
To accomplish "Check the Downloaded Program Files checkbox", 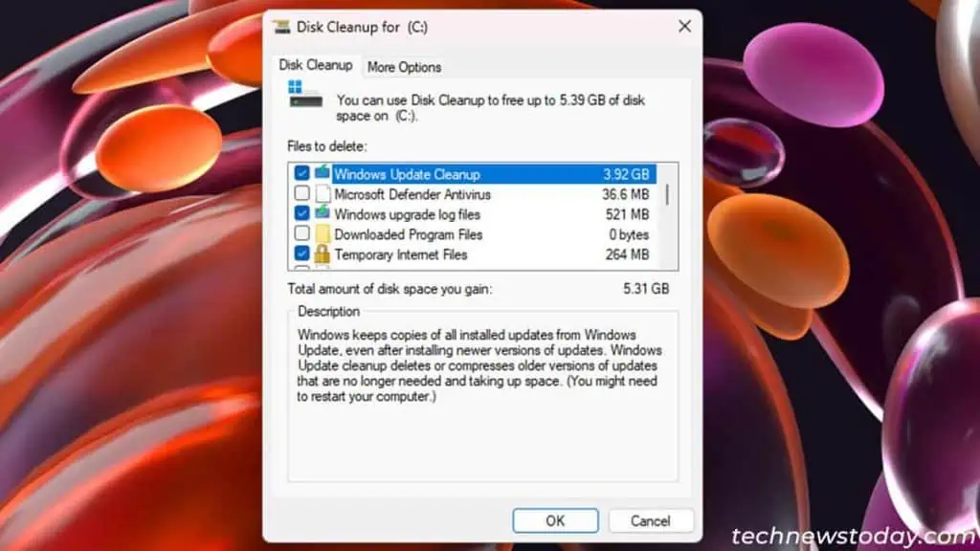I will pyautogui.click(x=301, y=233).
